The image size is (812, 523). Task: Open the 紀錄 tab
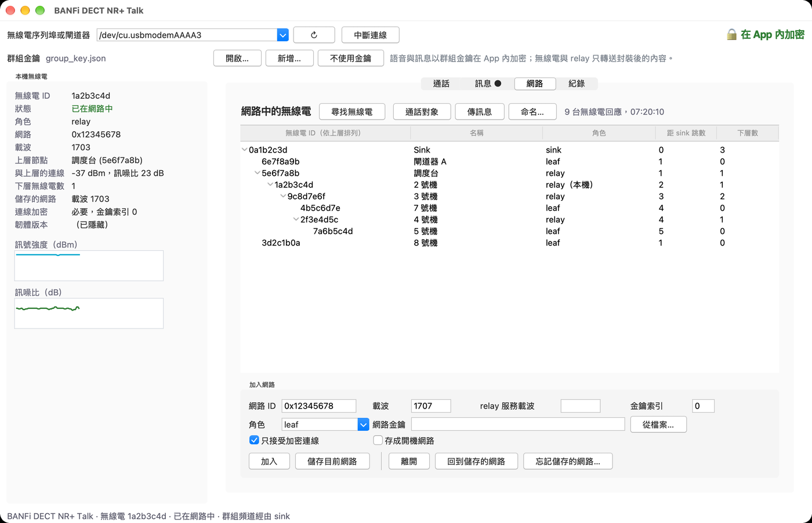pyautogui.click(x=577, y=84)
